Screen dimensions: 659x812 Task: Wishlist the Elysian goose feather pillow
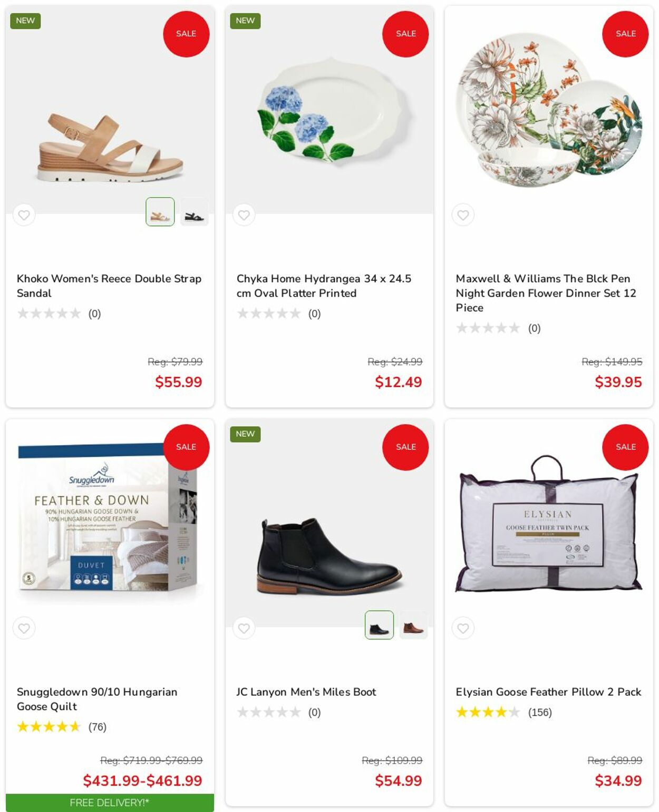click(x=463, y=628)
